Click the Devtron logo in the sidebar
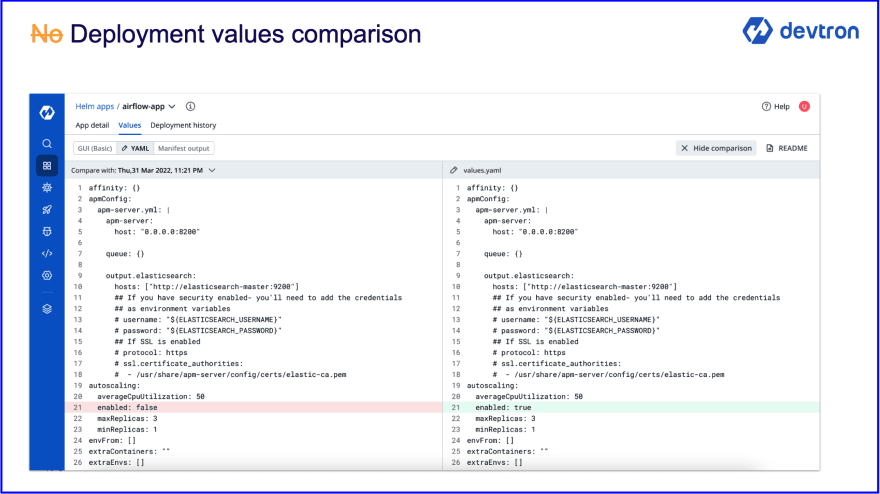880x494 pixels. 47,113
